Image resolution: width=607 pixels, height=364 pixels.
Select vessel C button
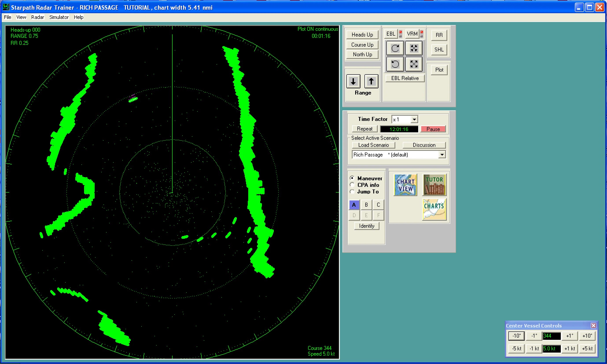click(378, 205)
